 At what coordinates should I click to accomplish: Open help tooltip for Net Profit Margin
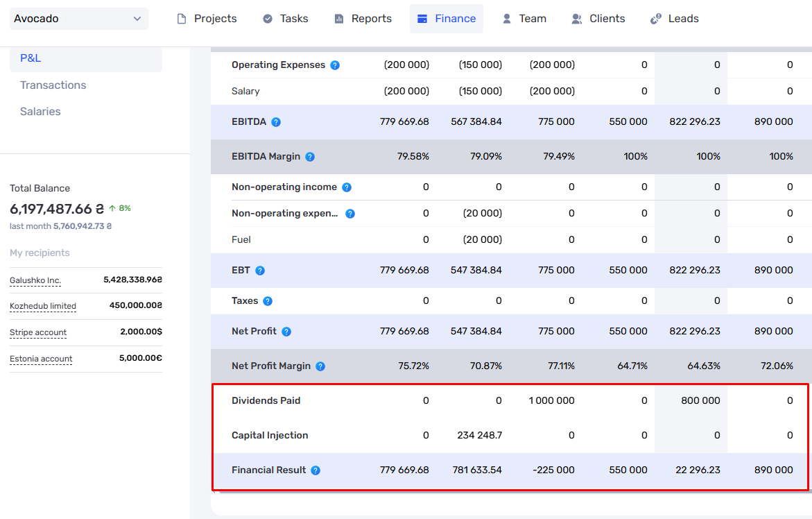point(320,366)
